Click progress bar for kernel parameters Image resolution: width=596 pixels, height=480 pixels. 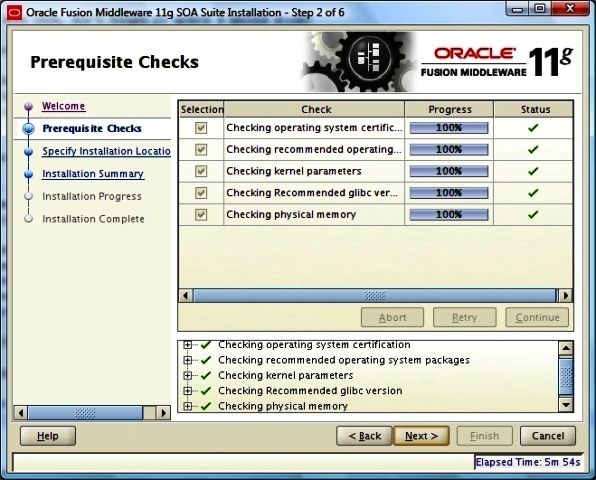(449, 171)
